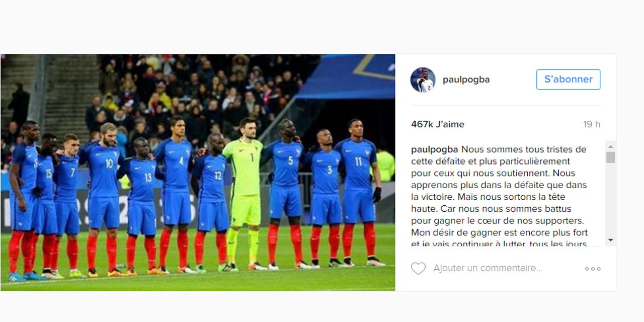Click the caption scrollbar down arrow
The width and height of the screenshot is (644, 322).
point(610,240)
